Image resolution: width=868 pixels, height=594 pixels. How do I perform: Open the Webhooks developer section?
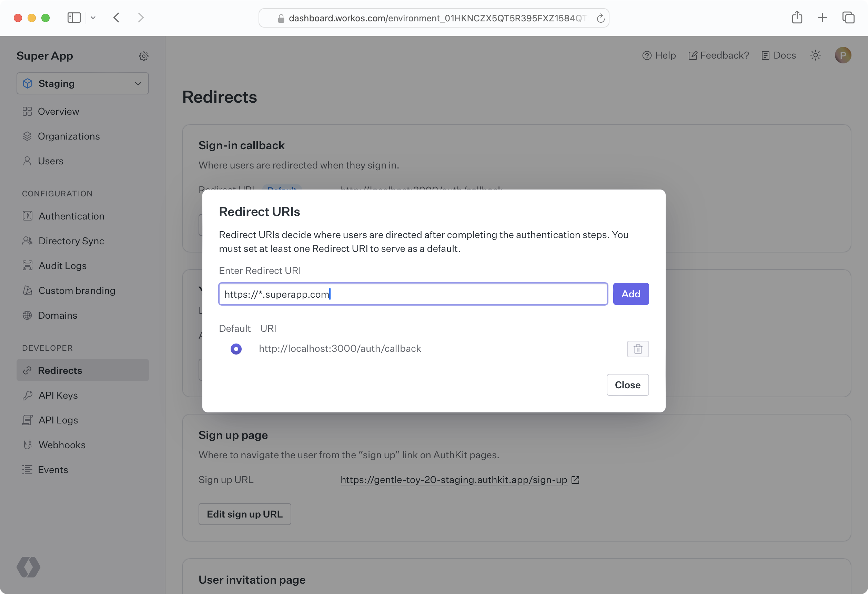pyautogui.click(x=62, y=445)
